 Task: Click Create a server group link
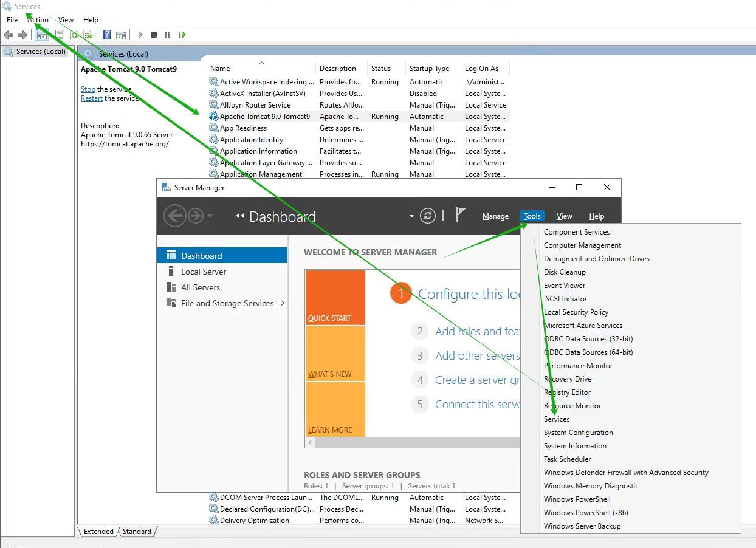(478, 380)
